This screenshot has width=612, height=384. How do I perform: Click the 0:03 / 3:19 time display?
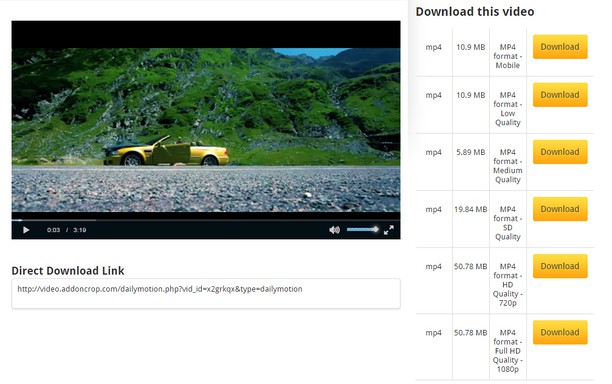66,230
